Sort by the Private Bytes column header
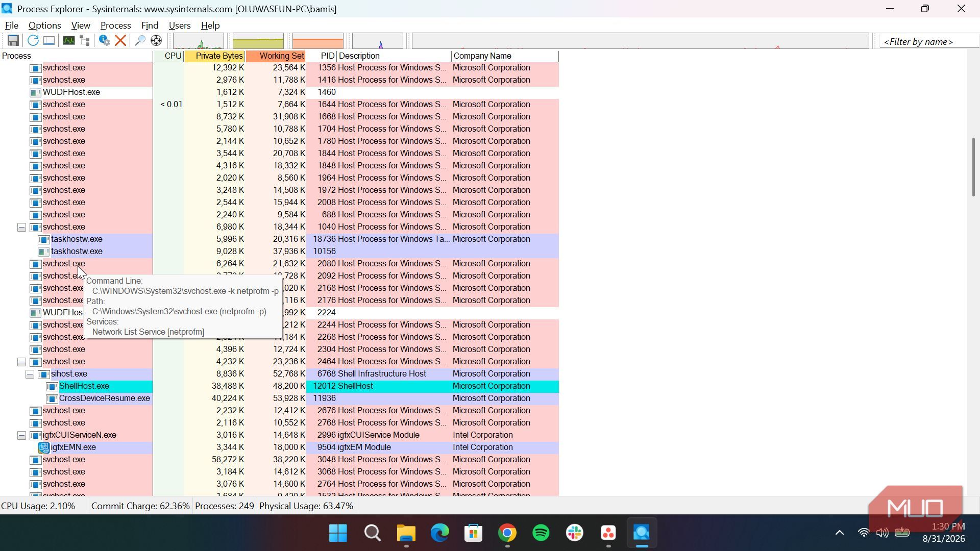The width and height of the screenshot is (980, 551). (215, 56)
